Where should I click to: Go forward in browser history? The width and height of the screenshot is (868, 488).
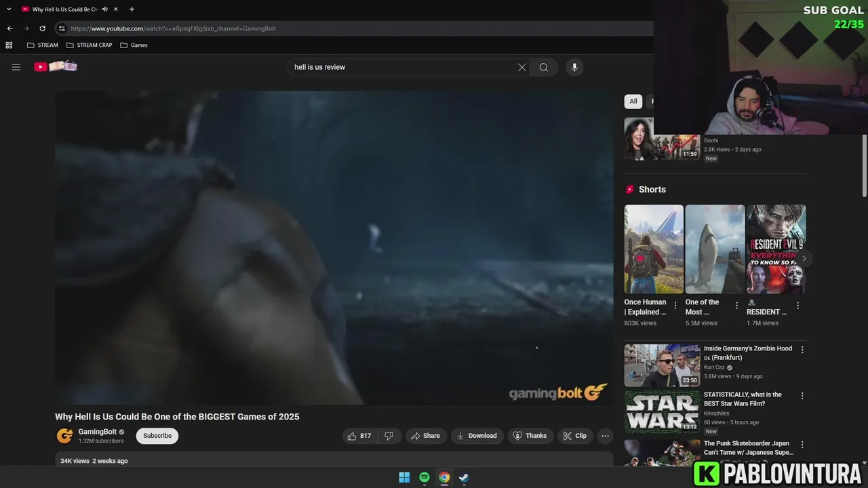pyautogui.click(x=26, y=28)
